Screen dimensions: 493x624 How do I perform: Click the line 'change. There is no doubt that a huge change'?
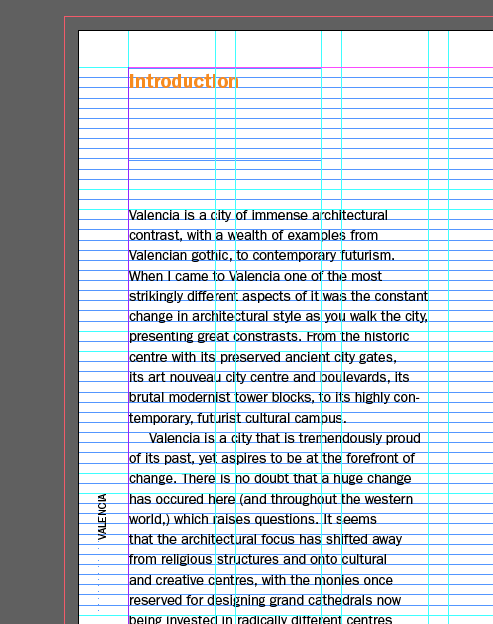270,478
